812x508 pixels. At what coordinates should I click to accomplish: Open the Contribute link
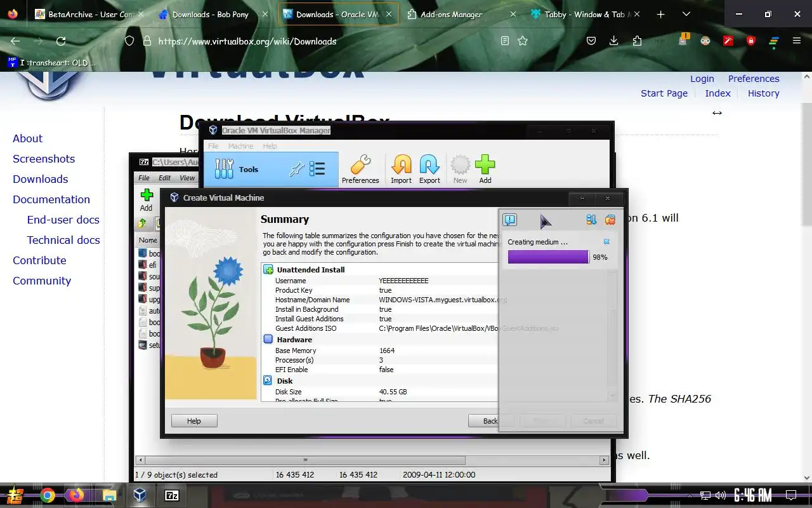[39, 260]
